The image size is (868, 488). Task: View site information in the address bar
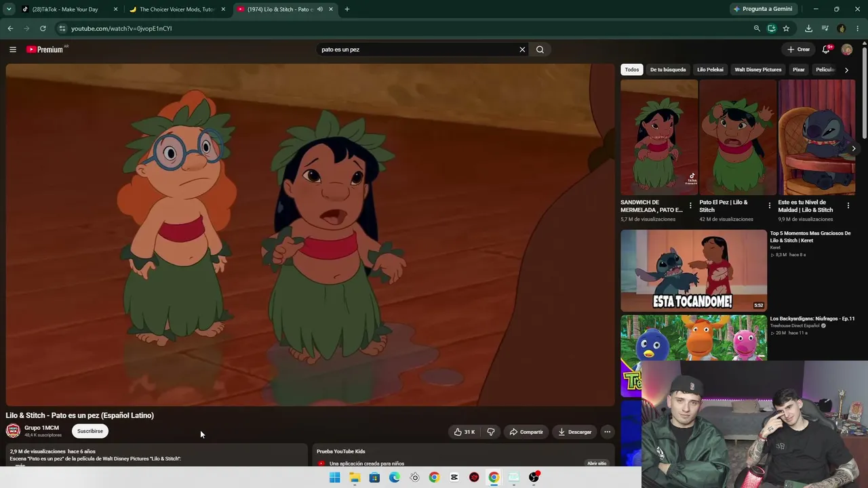[62, 28]
